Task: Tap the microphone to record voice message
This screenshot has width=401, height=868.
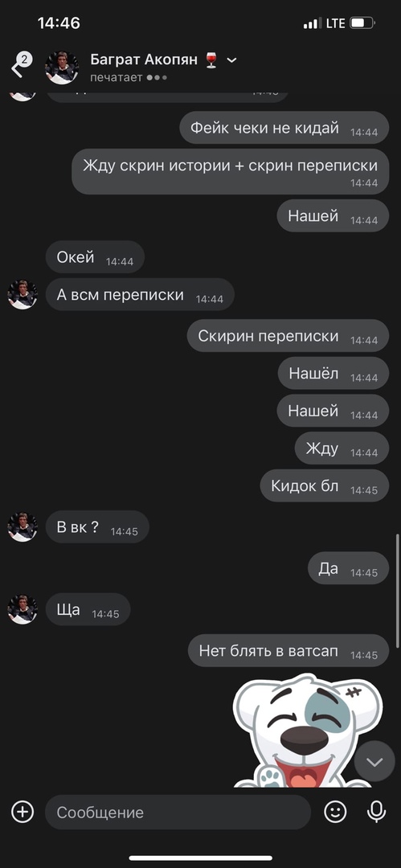Action: 377,812
